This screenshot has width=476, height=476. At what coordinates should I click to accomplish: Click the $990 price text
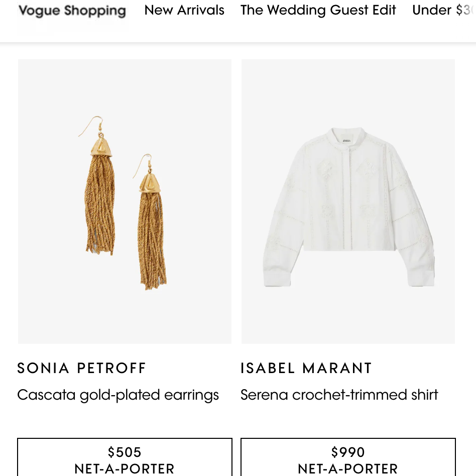(x=348, y=452)
